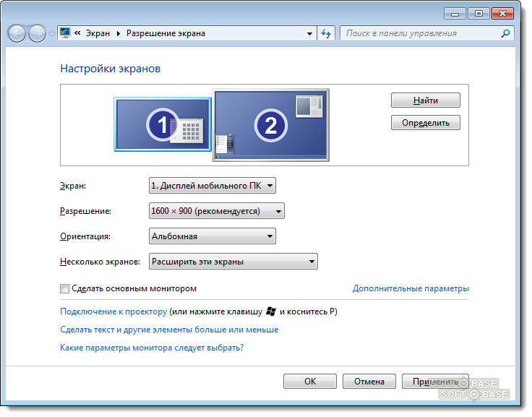Open Дополнительные параметры link
The image size is (532, 417).
coord(411,288)
